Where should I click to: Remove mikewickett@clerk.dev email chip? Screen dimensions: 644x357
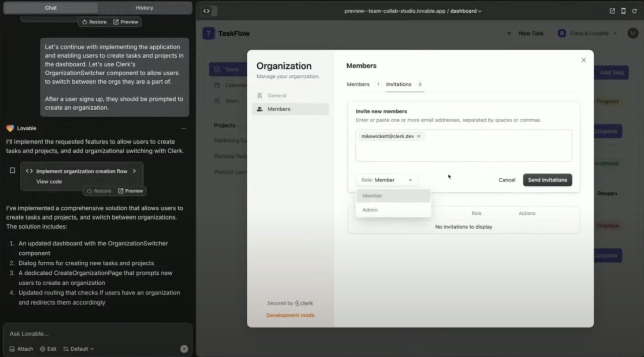(419, 136)
